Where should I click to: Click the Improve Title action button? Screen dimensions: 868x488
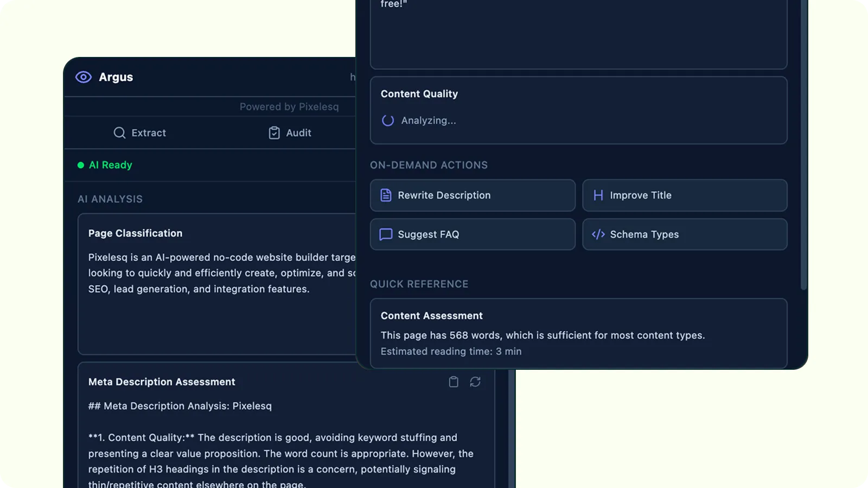[x=685, y=195]
